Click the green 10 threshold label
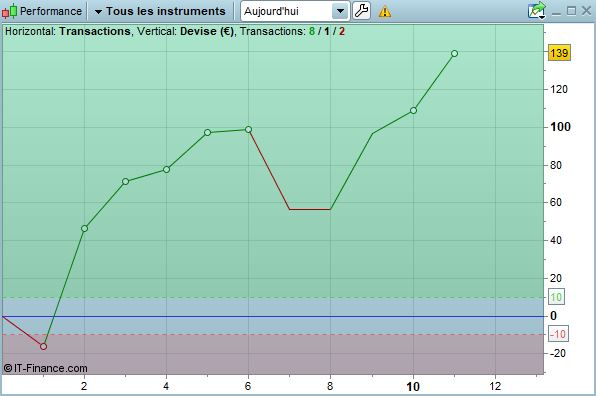This screenshot has width=596, height=396. [556, 297]
